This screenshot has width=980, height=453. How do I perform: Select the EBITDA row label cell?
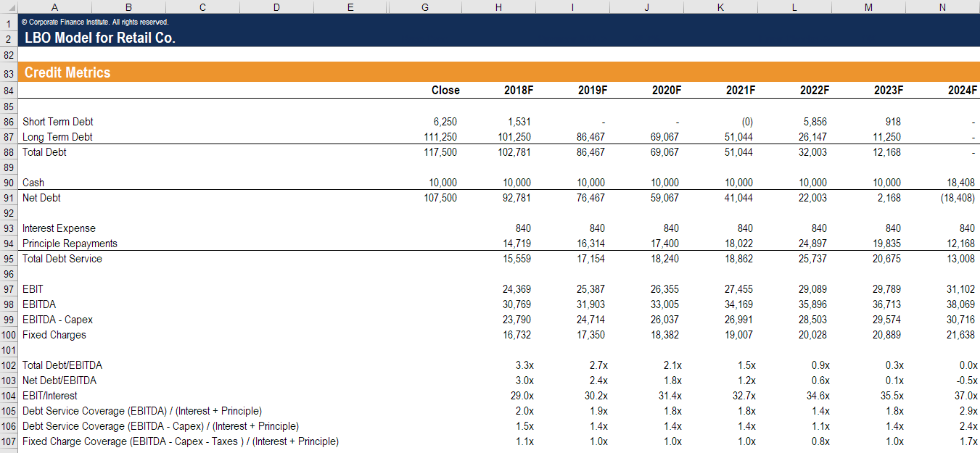[40, 304]
